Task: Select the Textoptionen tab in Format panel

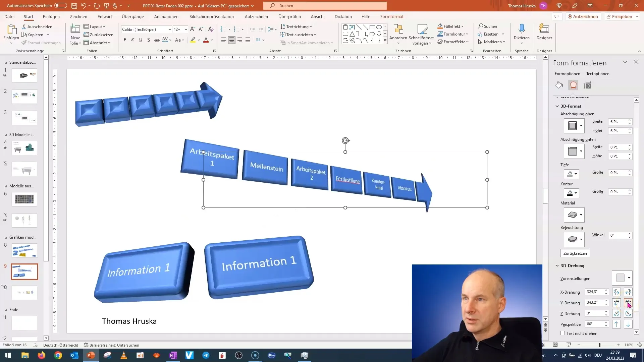Action: [x=598, y=73]
